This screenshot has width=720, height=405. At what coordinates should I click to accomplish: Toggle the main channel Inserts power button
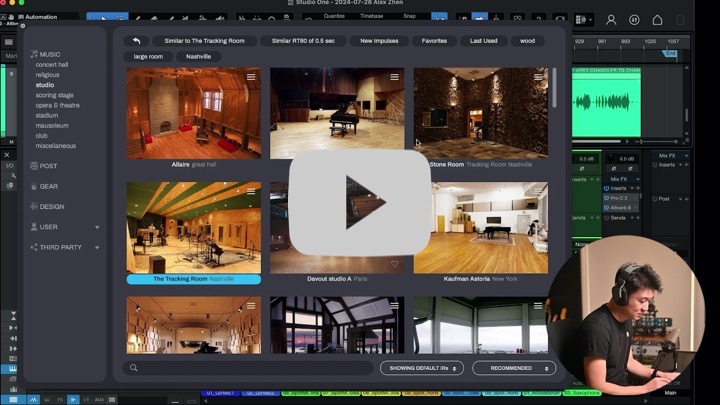tap(655, 165)
